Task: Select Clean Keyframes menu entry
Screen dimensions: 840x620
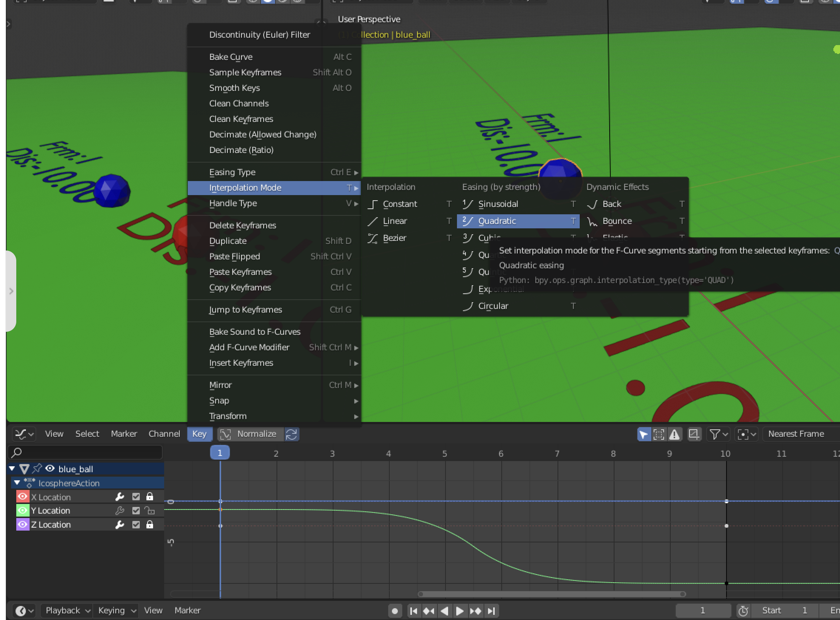Action: (274, 119)
